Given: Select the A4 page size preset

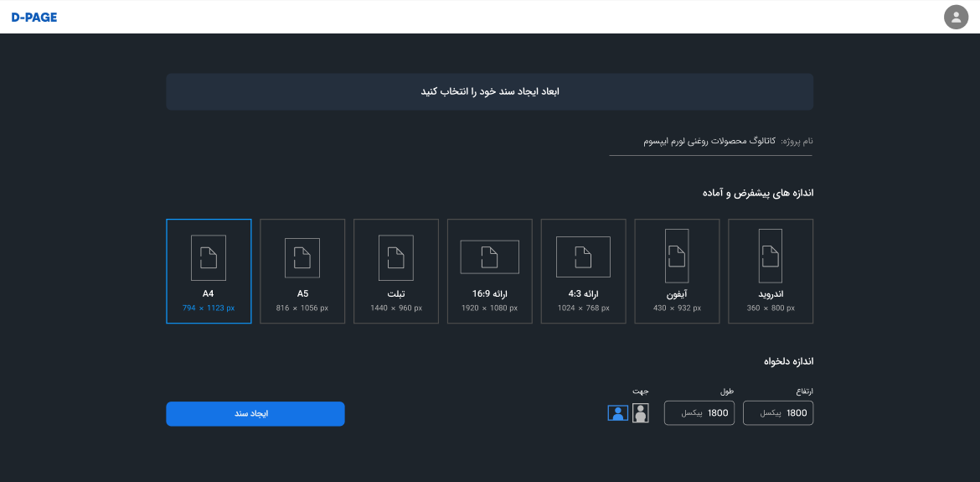Looking at the screenshot, I should [209, 271].
